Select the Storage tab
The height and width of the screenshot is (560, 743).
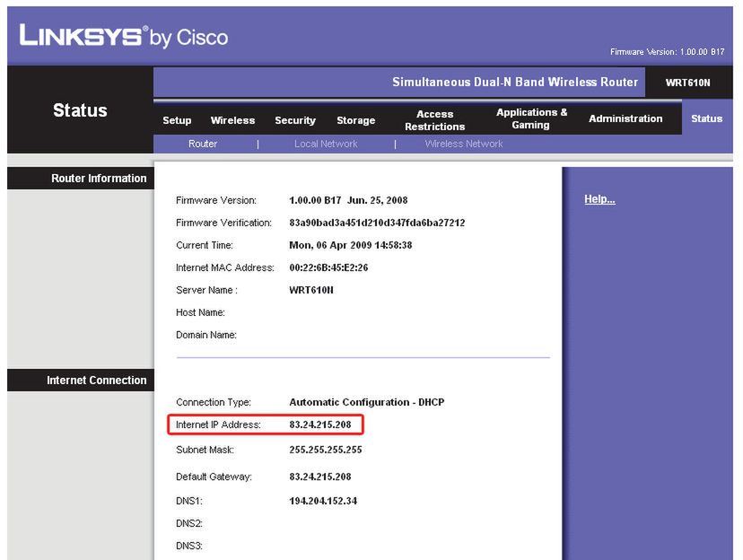point(355,120)
